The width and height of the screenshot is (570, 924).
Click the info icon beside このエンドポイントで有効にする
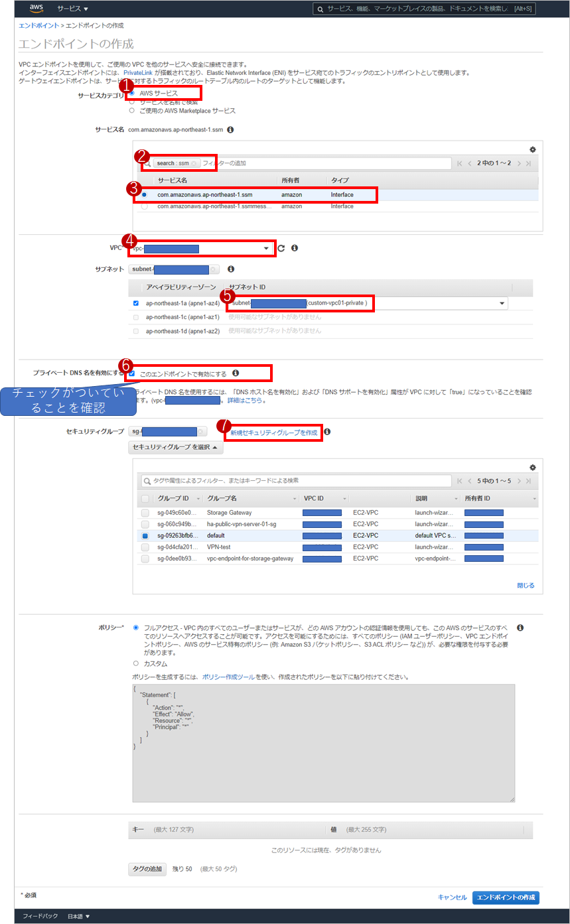[235, 373]
